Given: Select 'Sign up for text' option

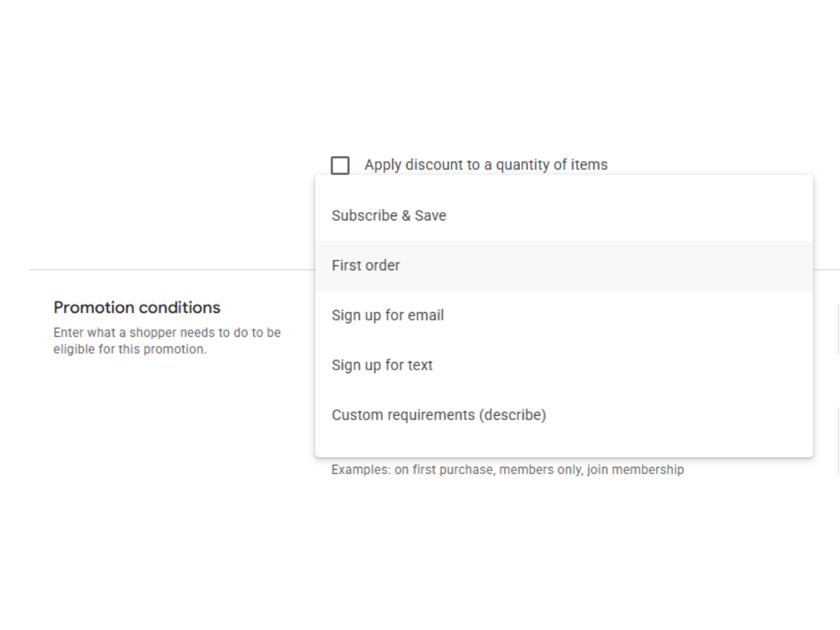Looking at the screenshot, I should (x=564, y=365).
